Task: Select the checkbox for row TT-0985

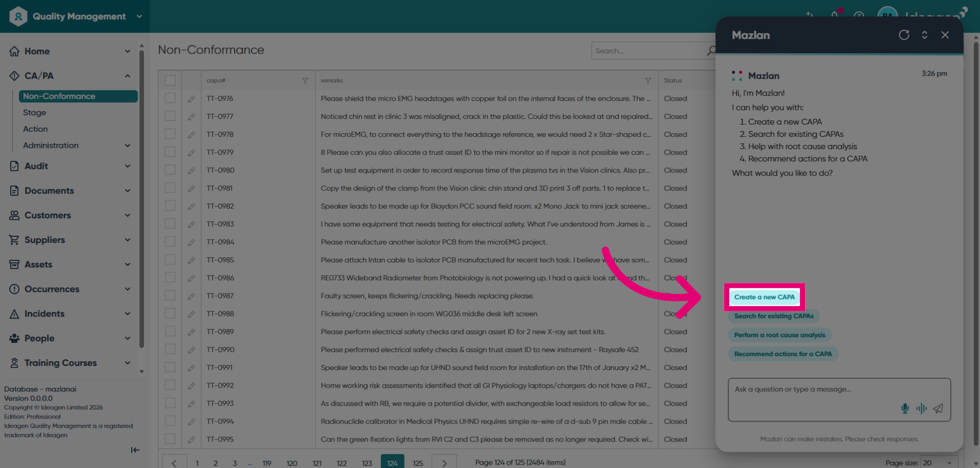Action: point(170,259)
